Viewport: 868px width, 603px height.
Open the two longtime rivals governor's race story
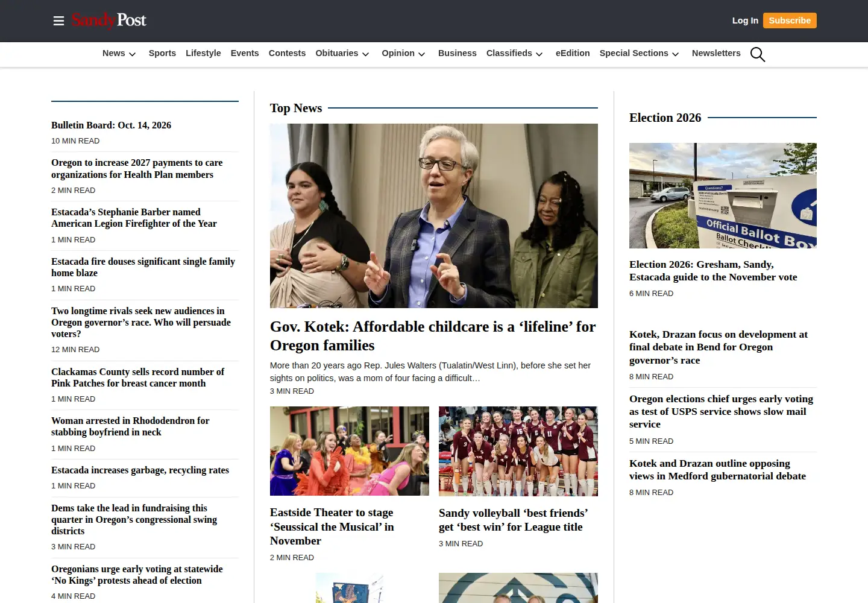141,322
